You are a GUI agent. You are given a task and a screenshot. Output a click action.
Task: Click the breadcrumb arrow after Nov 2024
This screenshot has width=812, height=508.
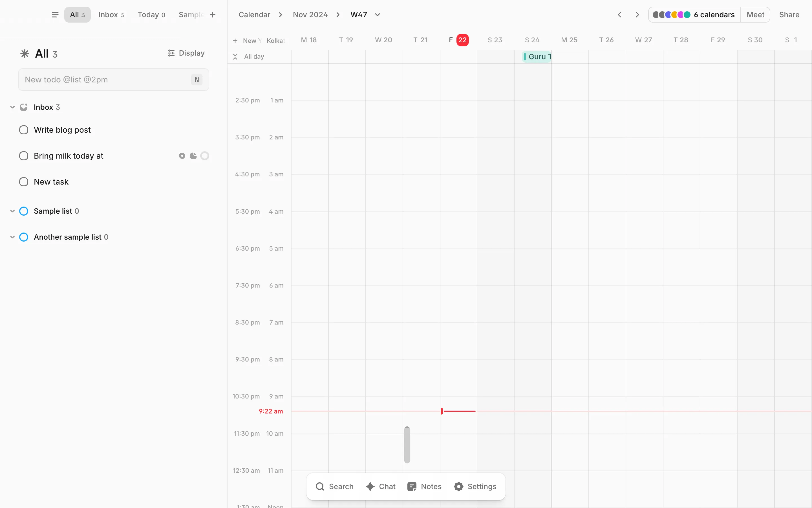338,15
